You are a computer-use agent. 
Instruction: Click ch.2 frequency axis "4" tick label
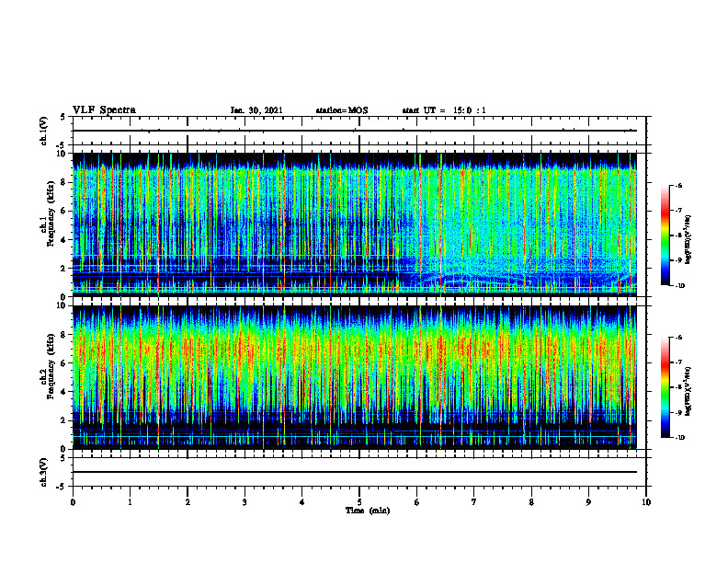point(64,392)
